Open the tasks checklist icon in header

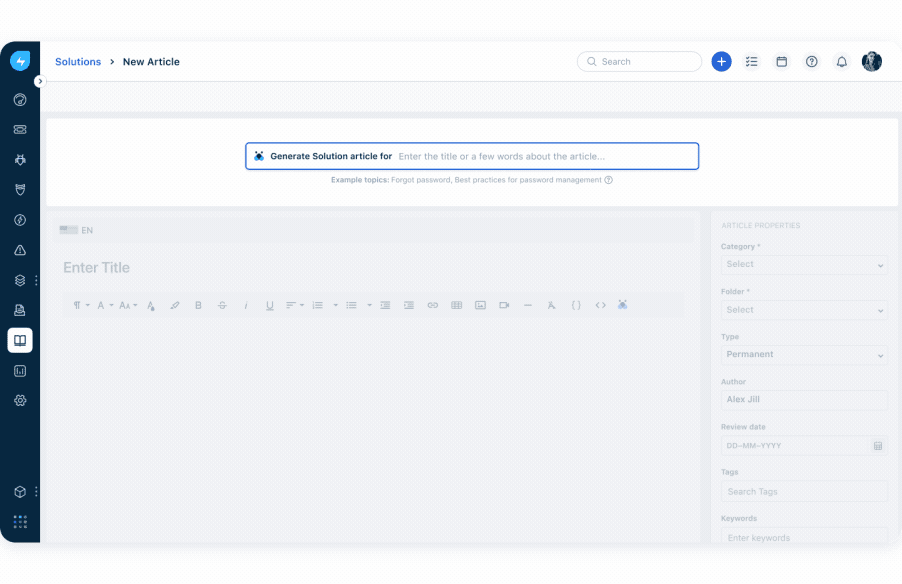[751, 62]
